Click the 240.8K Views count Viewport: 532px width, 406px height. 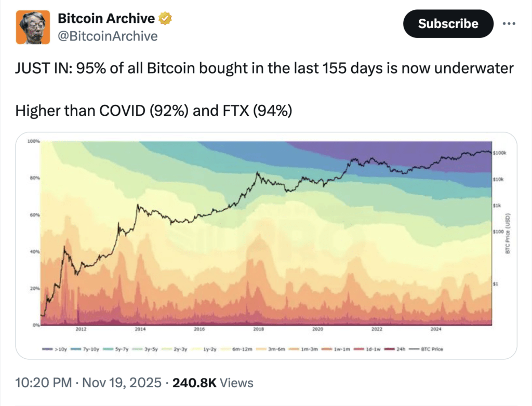[212, 383]
